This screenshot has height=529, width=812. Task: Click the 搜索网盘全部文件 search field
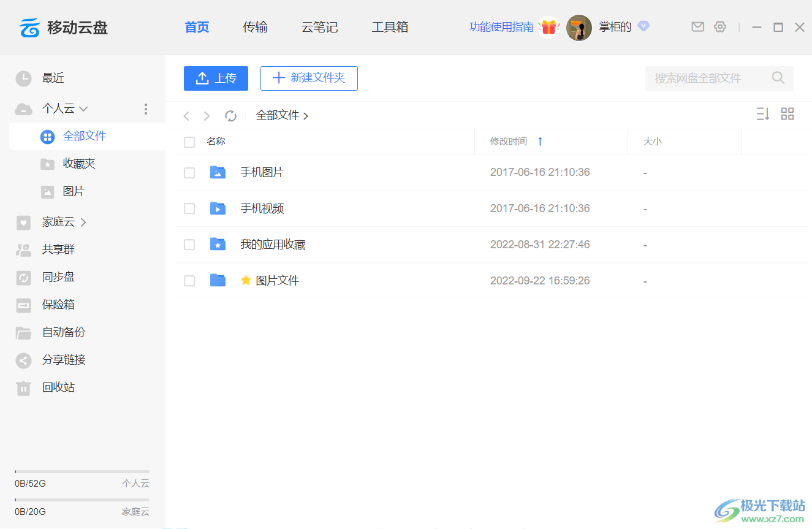[x=719, y=78]
